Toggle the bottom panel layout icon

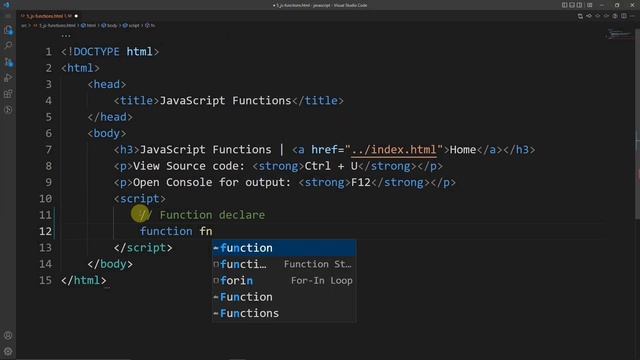(x=572, y=5)
